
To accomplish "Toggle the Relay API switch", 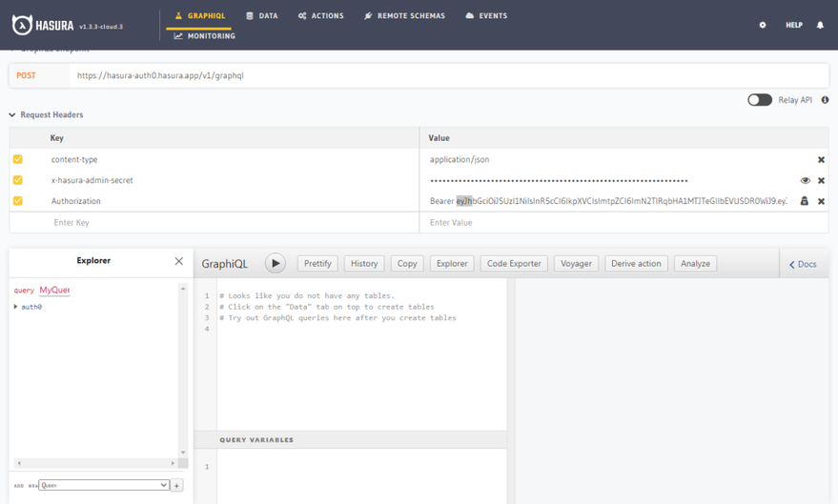I will pyautogui.click(x=760, y=100).
